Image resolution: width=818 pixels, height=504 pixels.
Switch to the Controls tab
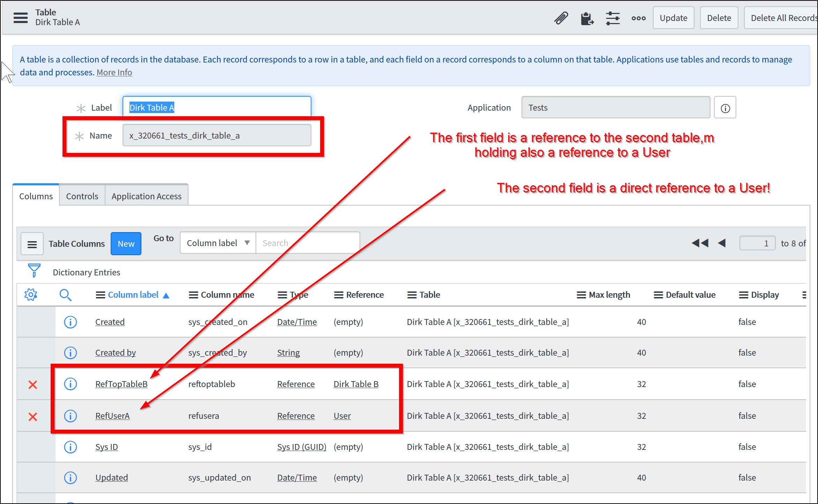(x=82, y=196)
